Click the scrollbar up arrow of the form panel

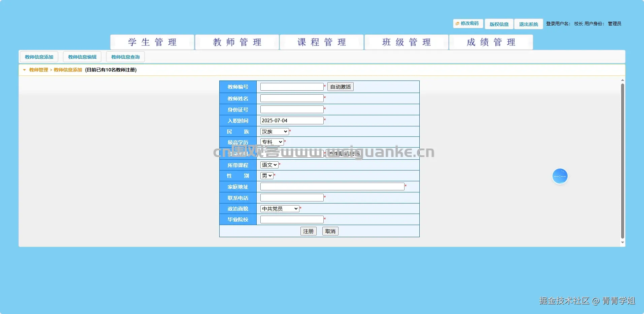pyautogui.click(x=622, y=80)
